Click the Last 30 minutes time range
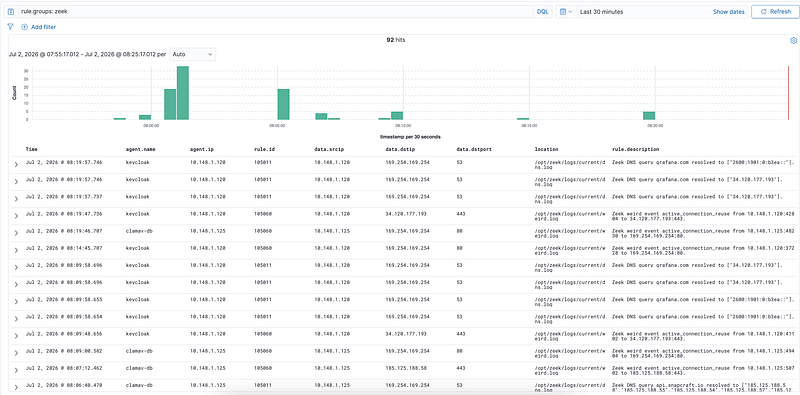800x395 pixels. coord(601,12)
